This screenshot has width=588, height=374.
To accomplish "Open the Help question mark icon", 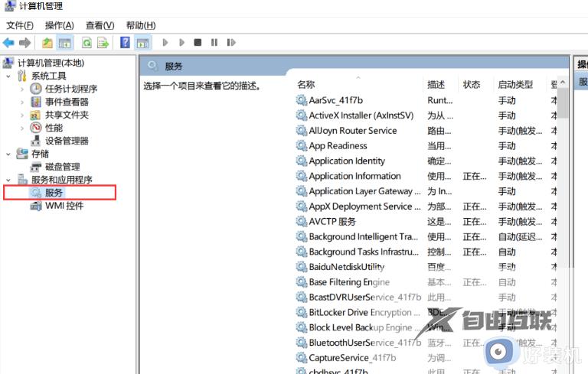I will tap(125, 42).
